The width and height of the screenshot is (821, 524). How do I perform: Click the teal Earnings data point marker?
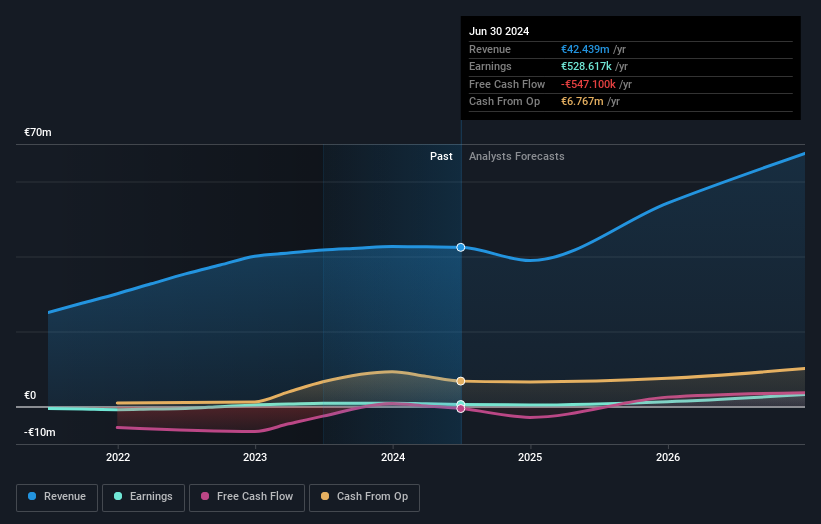tap(461, 404)
